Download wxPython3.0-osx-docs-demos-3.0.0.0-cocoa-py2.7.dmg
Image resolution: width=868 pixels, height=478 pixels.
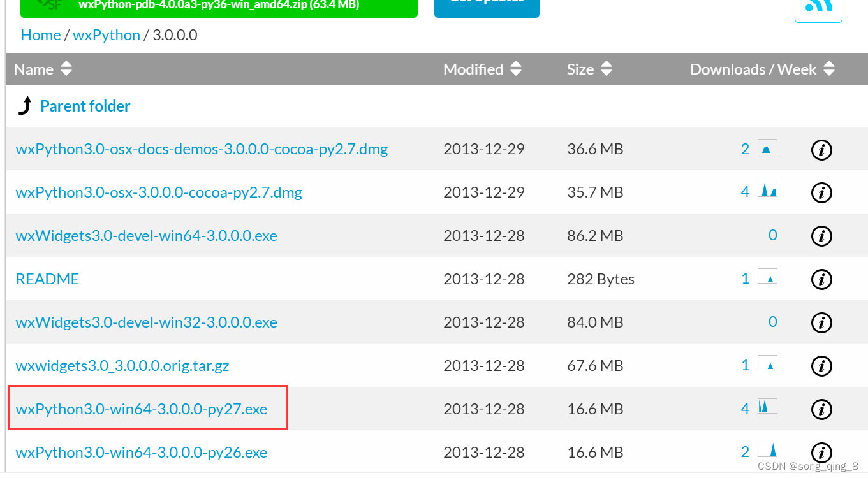(x=202, y=149)
